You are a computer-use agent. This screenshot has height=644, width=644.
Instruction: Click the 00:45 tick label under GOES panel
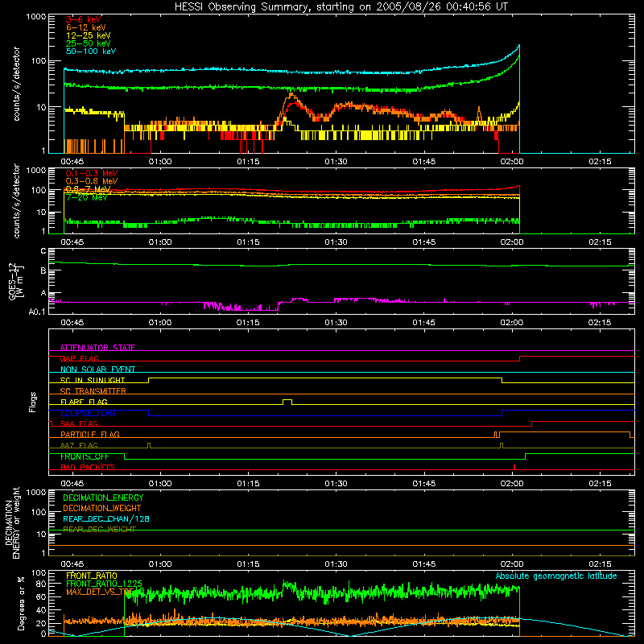coord(72,323)
